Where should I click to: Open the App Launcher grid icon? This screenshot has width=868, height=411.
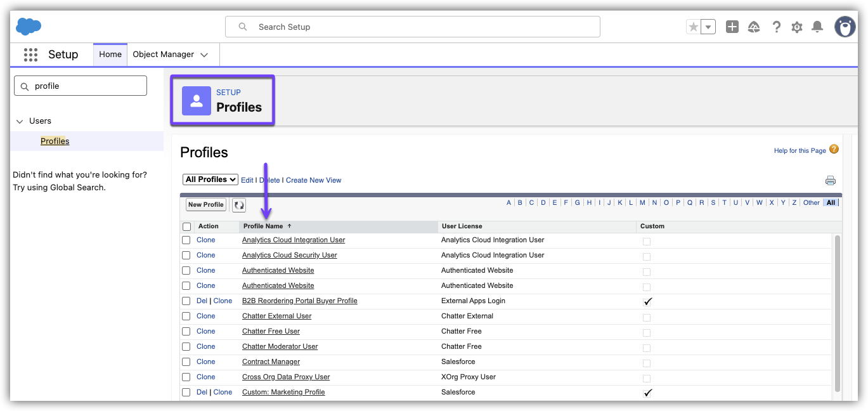(x=30, y=55)
